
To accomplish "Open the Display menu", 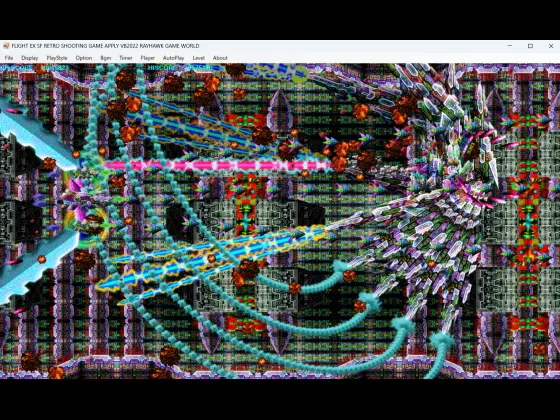I will 30,58.
